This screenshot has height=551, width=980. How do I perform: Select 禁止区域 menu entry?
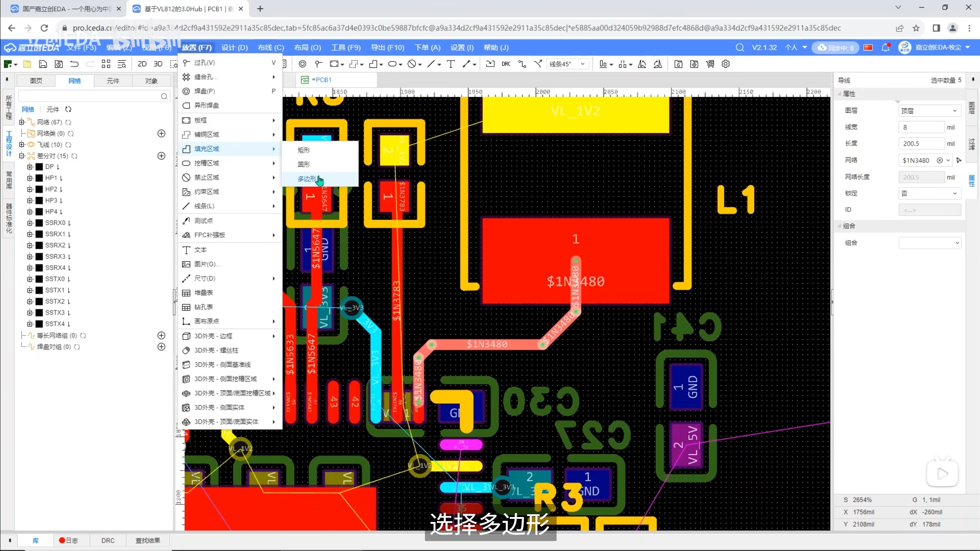pos(207,177)
